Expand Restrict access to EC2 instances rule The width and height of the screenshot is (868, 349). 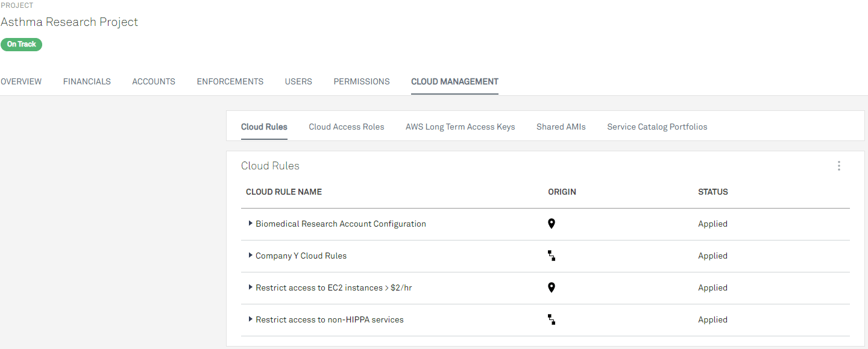coord(250,288)
